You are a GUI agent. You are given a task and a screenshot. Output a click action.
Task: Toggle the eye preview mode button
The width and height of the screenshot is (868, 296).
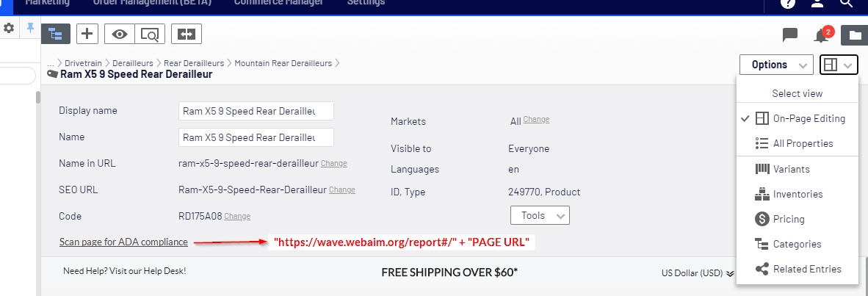[120, 34]
